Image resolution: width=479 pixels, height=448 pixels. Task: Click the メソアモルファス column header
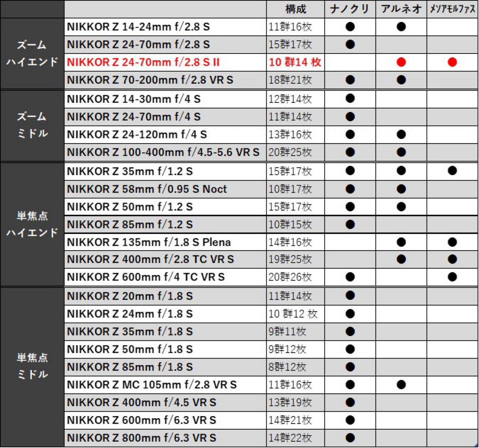coord(452,9)
